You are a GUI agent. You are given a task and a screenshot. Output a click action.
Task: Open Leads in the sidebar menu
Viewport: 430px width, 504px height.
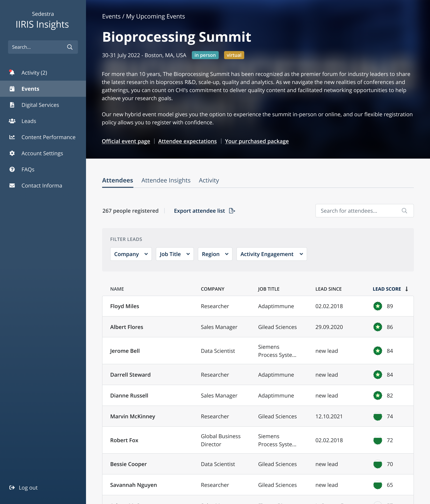pos(43,121)
